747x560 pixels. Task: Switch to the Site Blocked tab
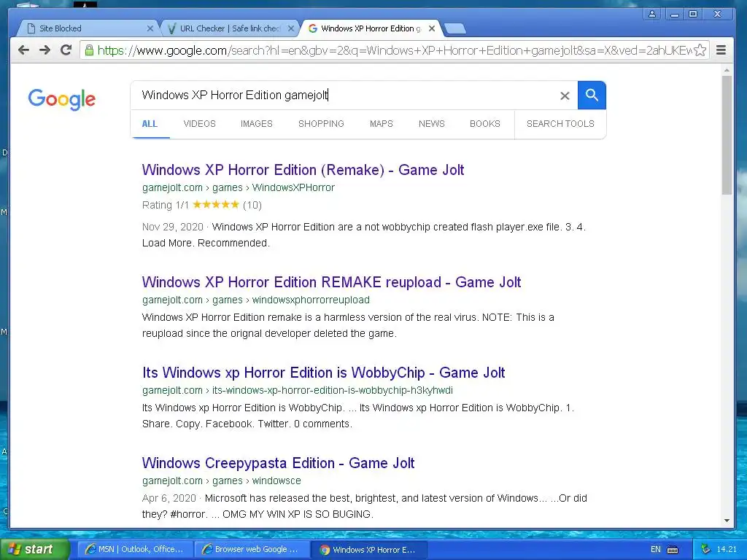tap(88, 28)
